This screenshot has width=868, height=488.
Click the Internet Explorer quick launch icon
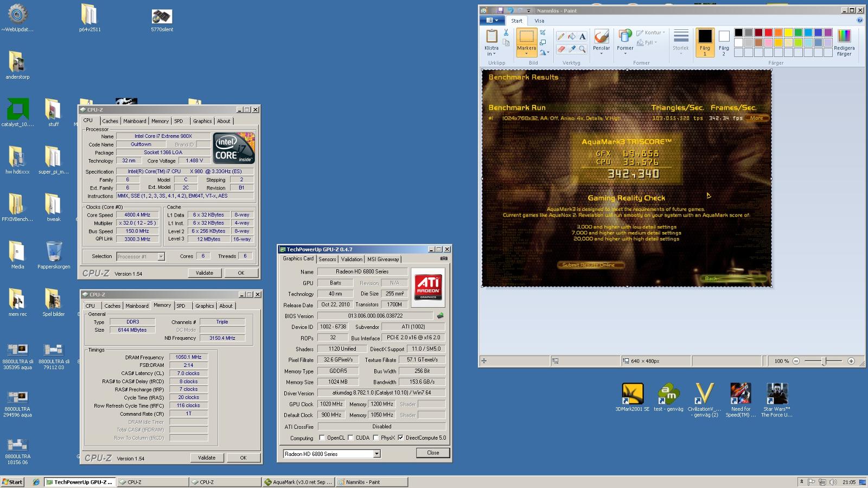36,482
